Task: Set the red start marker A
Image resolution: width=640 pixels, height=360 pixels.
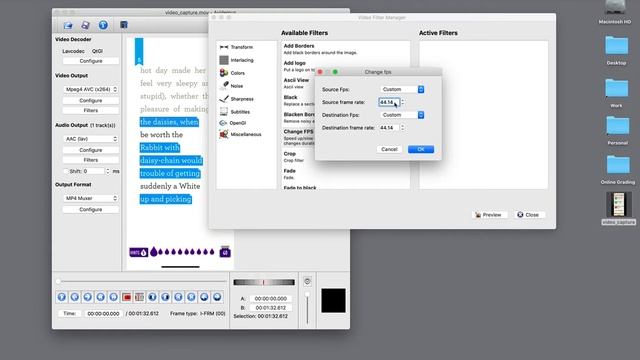Action: pos(127,297)
